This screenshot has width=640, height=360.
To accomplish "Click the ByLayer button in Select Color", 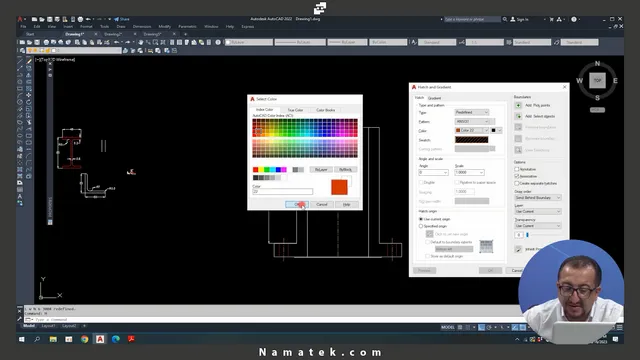I will tap(321, 169).
